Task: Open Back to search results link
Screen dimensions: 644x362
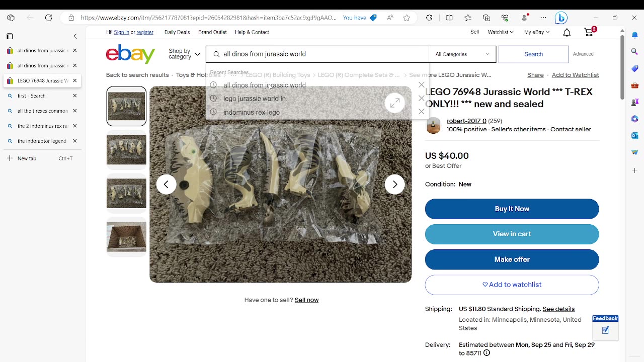Action: click(137, 75)
